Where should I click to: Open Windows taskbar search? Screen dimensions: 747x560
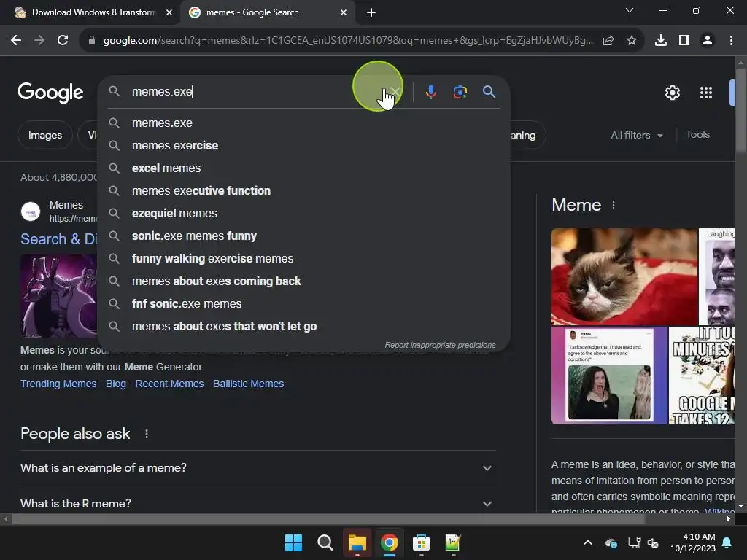325,542
